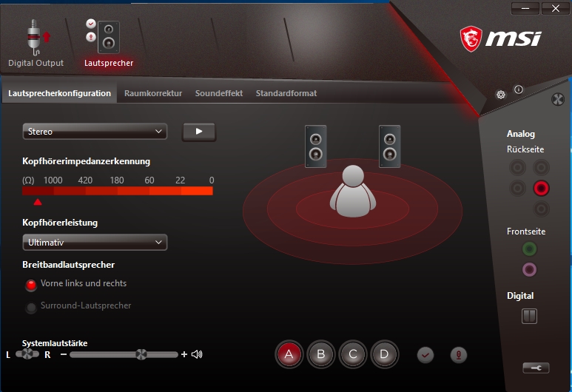This screenshot has width=572, height=392.
Task: Activate sound profile C
Action: point(353,354)
